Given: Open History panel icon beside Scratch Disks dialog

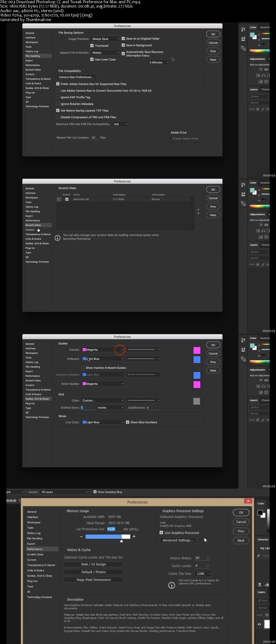Looking at the screenshot, I should coord(243,185).
